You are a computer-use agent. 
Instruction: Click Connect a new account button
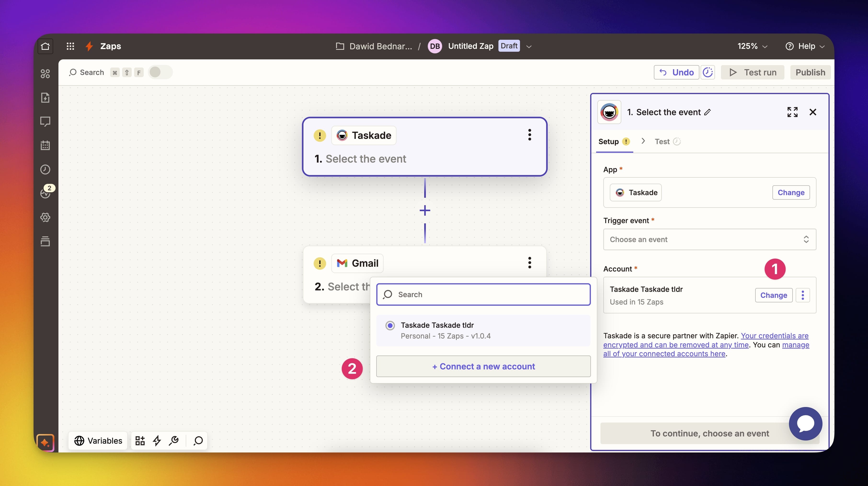[x=483, y=367]
